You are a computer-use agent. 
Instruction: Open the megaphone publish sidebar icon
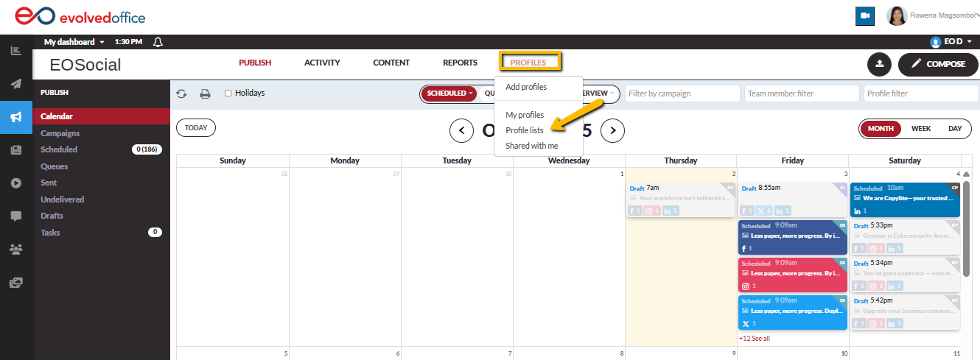[16, 116]
